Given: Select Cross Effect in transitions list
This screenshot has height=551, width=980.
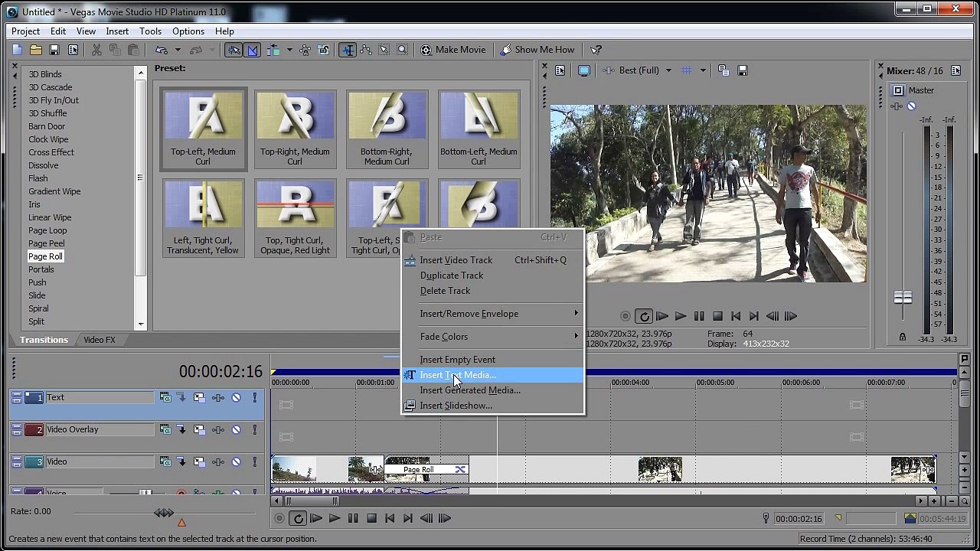Looking at the screenshot, I should [51, 152].
